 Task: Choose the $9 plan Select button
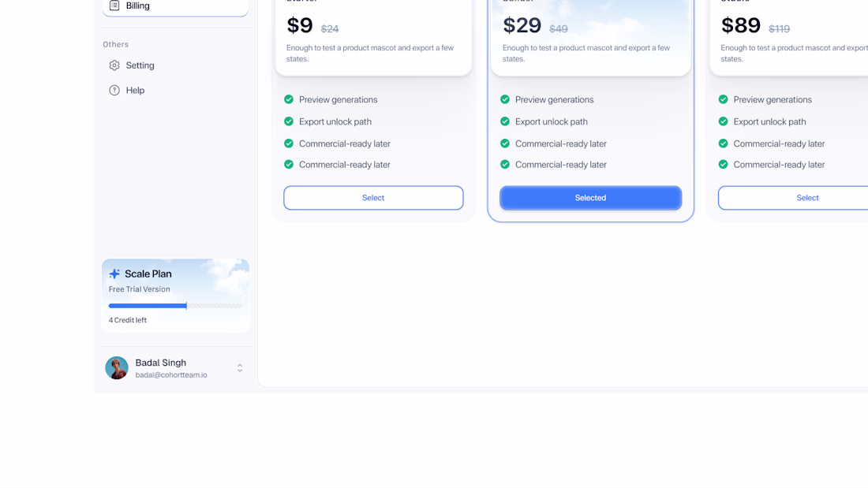coord(373,198)
